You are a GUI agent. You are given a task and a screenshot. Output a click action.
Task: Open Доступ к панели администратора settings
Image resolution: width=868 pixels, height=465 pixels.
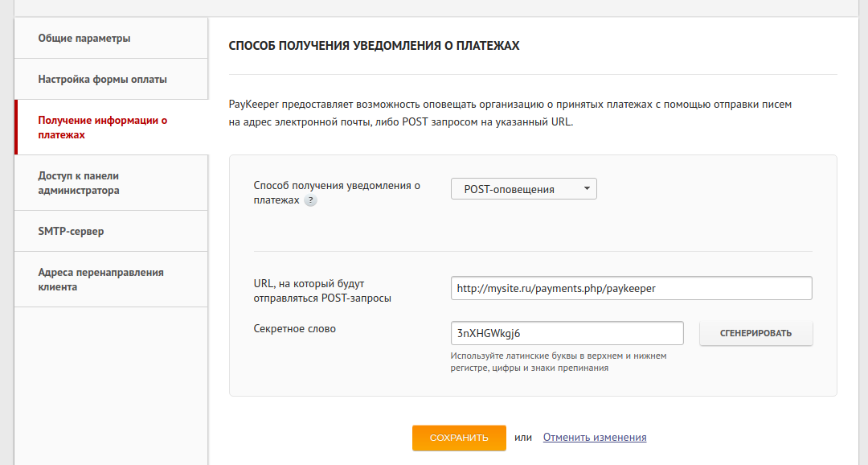(79, 183)
